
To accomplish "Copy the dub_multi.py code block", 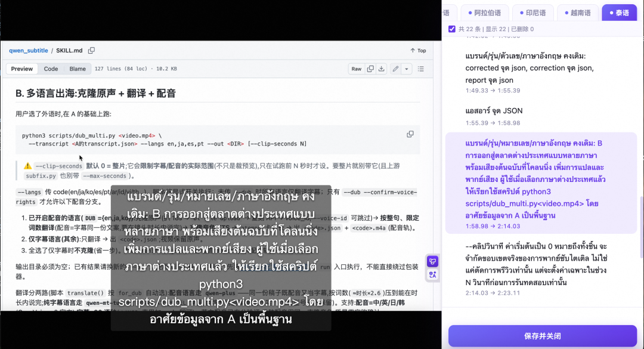I will click(410, 134).
